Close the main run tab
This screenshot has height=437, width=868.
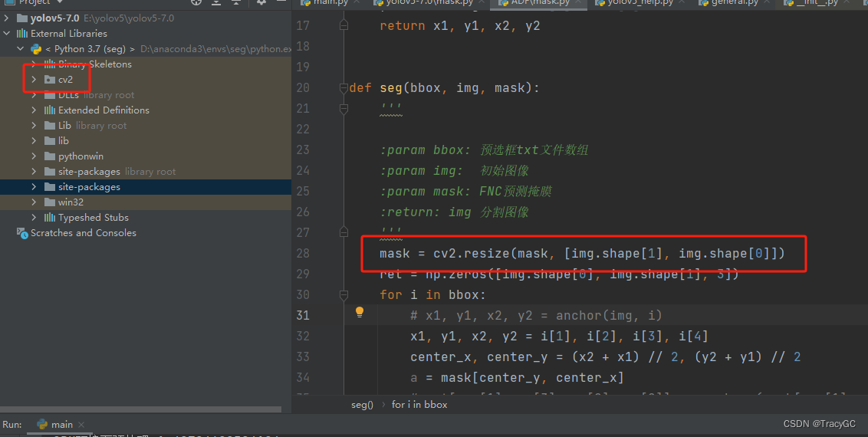(x=81, y=425)
